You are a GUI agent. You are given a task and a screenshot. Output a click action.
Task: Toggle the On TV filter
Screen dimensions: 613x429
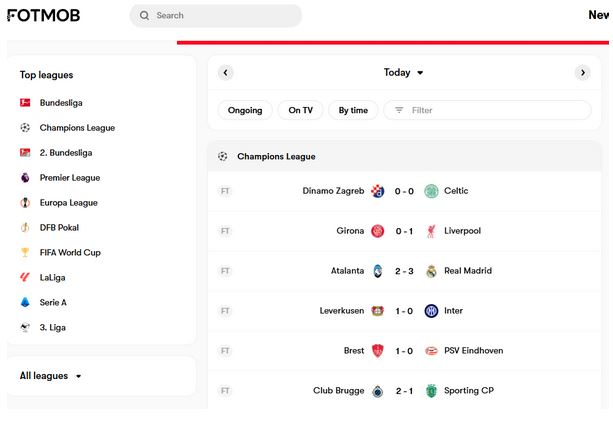click(300, 110)
